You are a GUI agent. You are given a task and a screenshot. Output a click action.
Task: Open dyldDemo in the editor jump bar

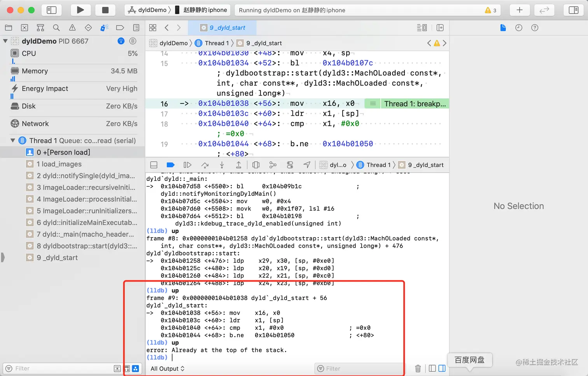tap(168, 43)
